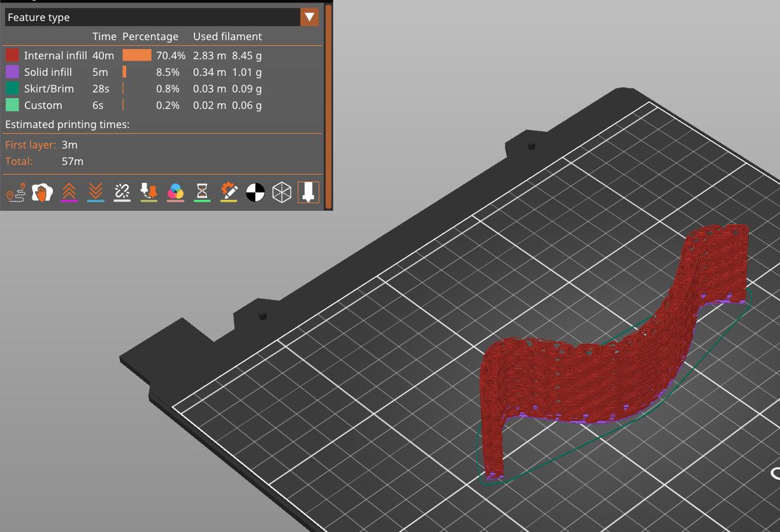Toggle Custom G-codes gear-pencil icon
This screenshot has width=780, height=532.
pos(229,192)
